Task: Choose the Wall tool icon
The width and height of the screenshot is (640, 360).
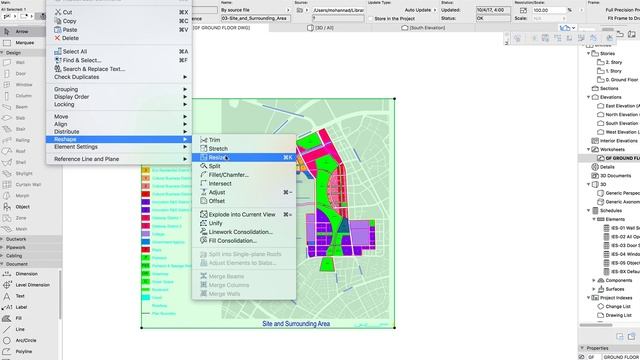Action: tap(7, 62)
